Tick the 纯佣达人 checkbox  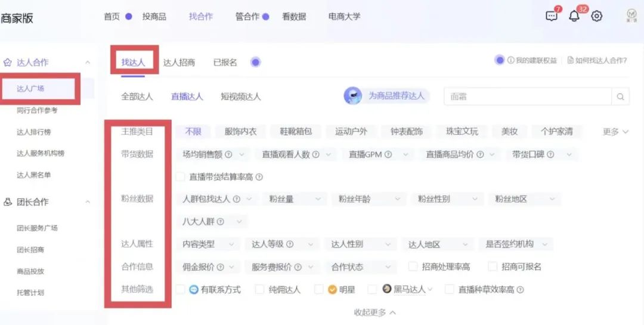(259, 289)
